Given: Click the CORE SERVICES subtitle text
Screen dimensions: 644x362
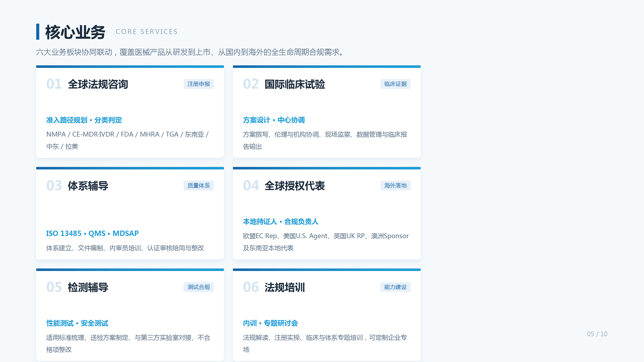Looking at the screenshot, I should (147, 32).
